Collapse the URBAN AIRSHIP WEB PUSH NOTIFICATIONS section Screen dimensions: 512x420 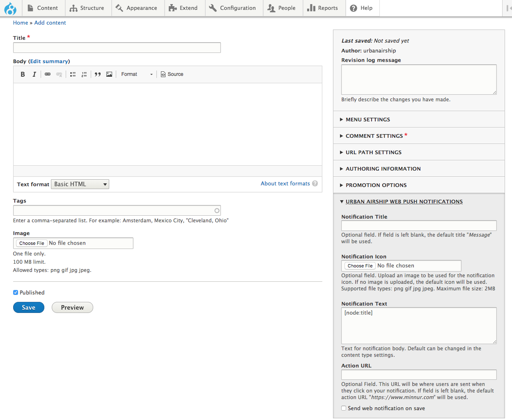tap(404, 201)
